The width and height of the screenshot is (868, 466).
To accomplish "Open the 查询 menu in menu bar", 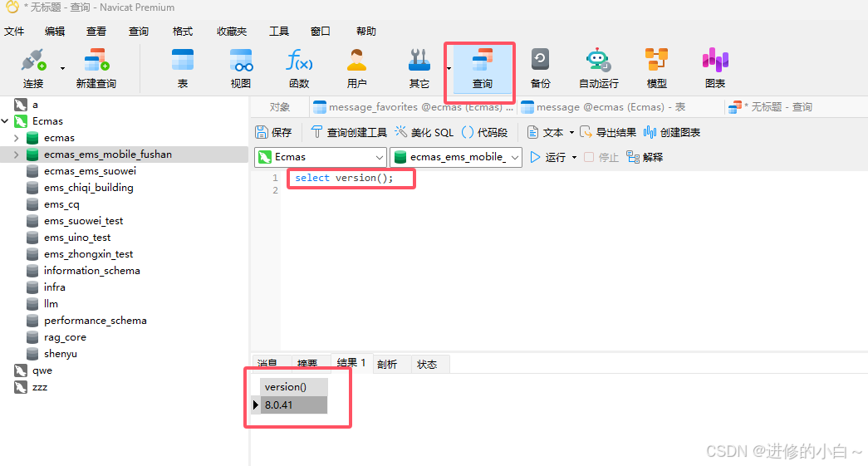I will pyautogui.click(x=139, y=32).
